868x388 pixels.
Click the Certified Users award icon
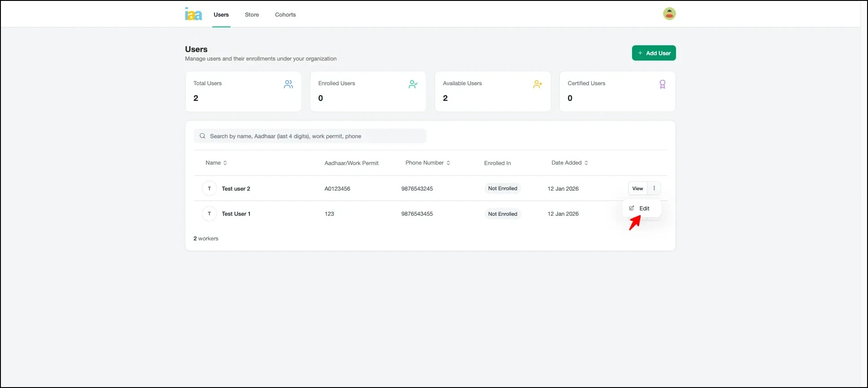coord(662,84)
